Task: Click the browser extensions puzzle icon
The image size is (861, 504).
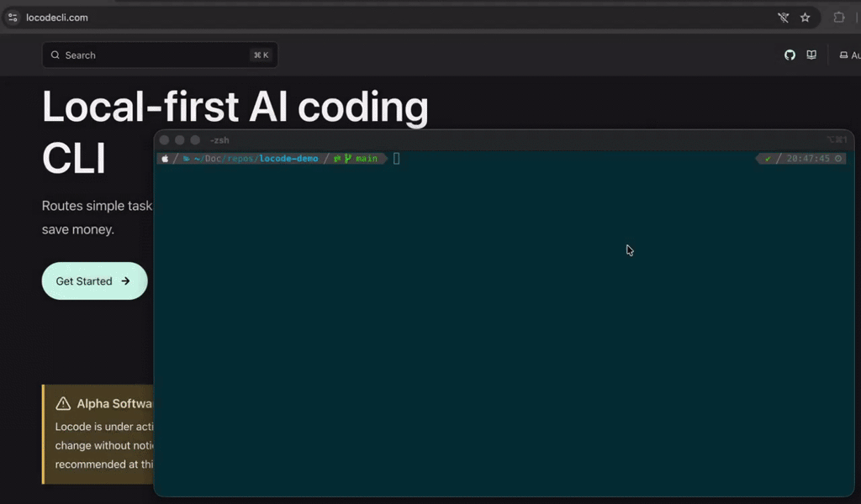Action: pos(838,17)
